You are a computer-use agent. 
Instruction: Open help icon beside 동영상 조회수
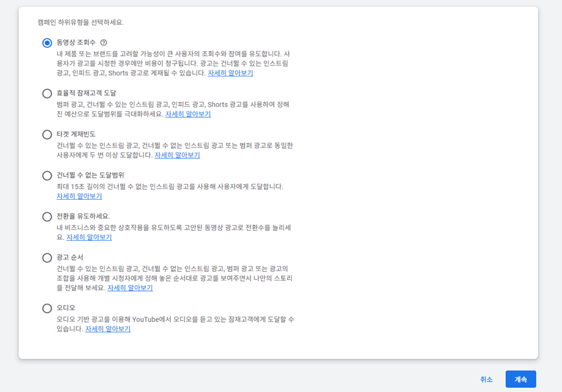(103, 42)
